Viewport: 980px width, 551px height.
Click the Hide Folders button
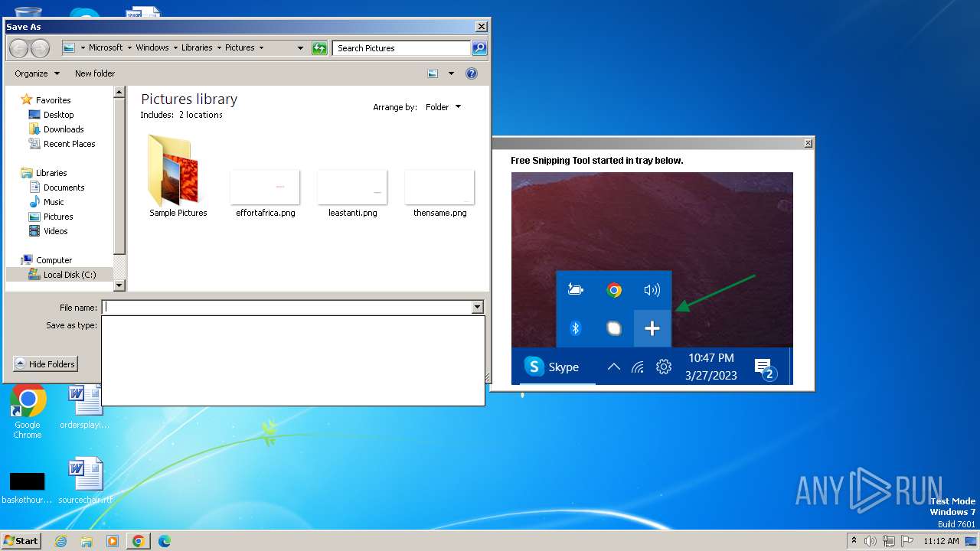(45, 364)
